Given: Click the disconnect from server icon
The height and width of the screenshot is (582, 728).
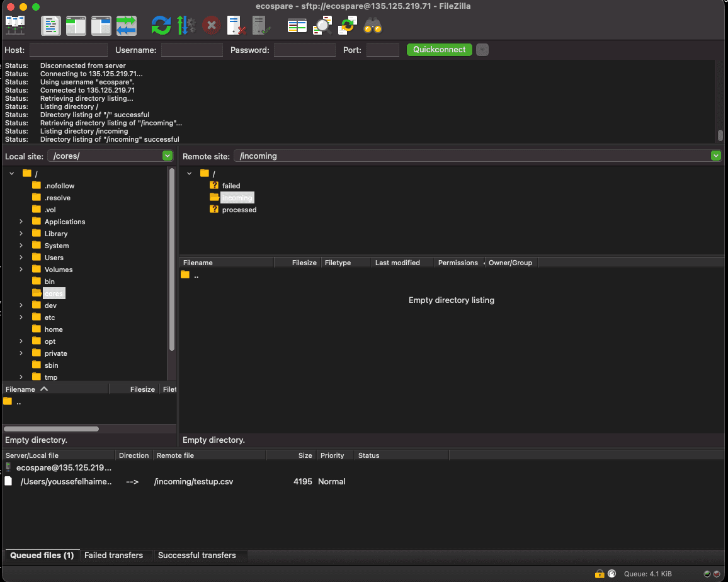Looking at the screenshot, I should [236, 26].
